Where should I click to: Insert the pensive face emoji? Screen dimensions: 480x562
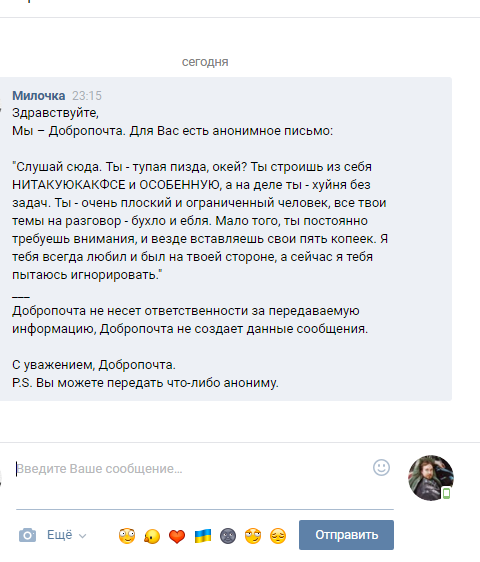278,536
